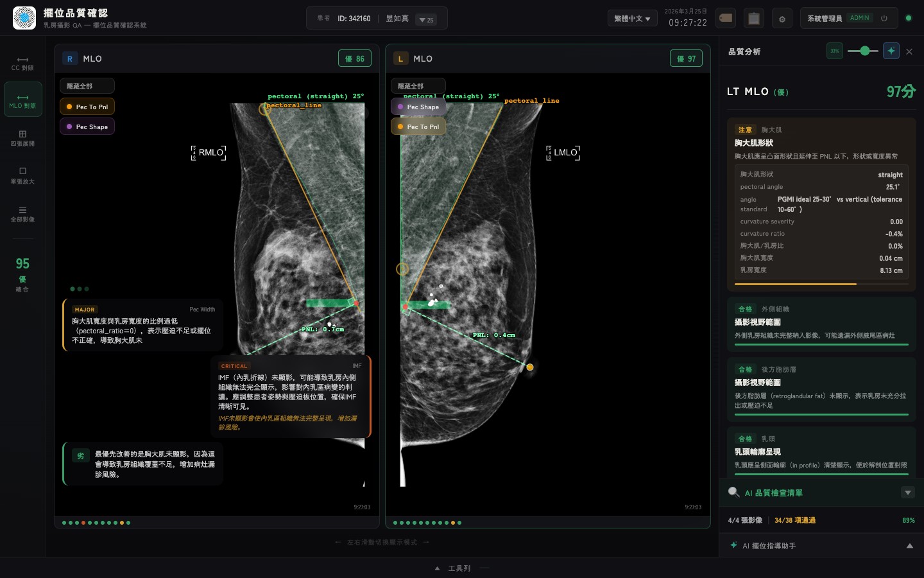
Task: Click the tag icon in header
Action: pos(726,18)
